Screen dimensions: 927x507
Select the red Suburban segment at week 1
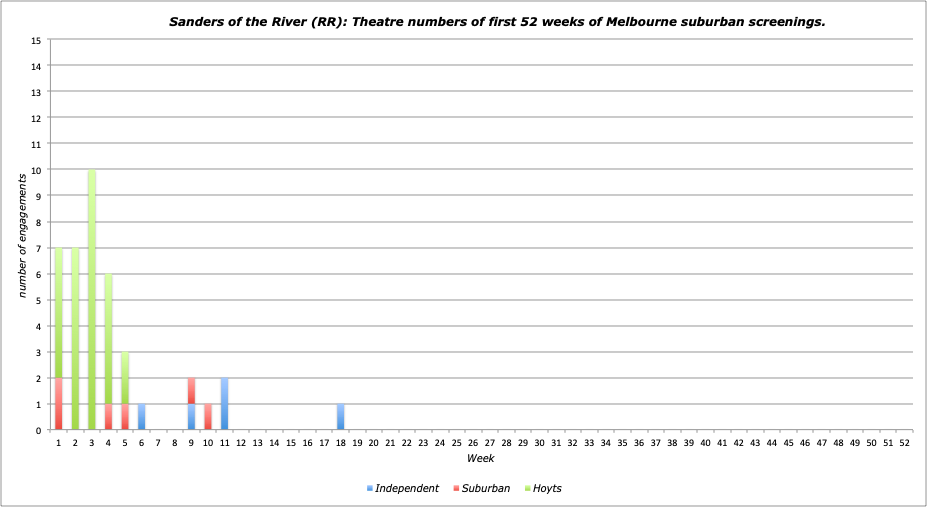(x=59, y=404)
